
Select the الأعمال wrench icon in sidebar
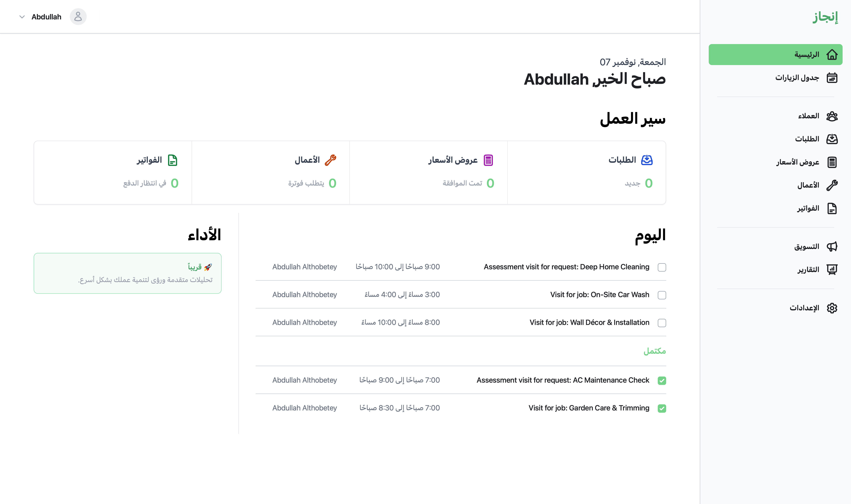click(x=832, y=185)
